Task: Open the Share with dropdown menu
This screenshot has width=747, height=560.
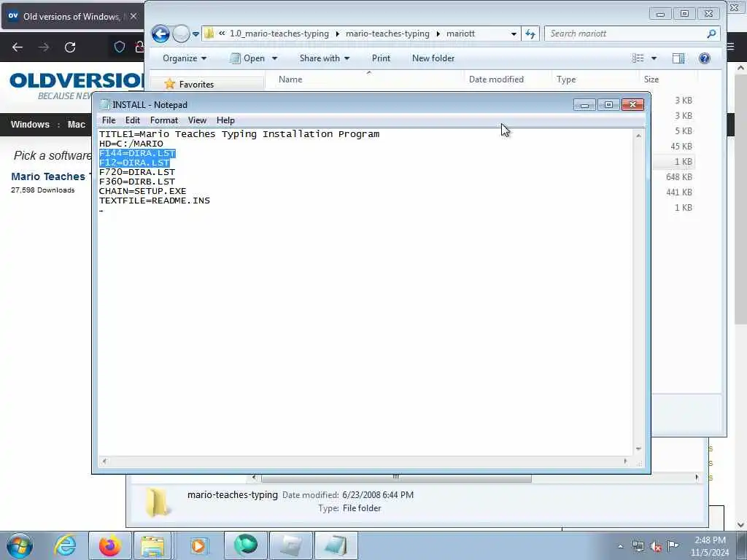Action: coord(325,58)
